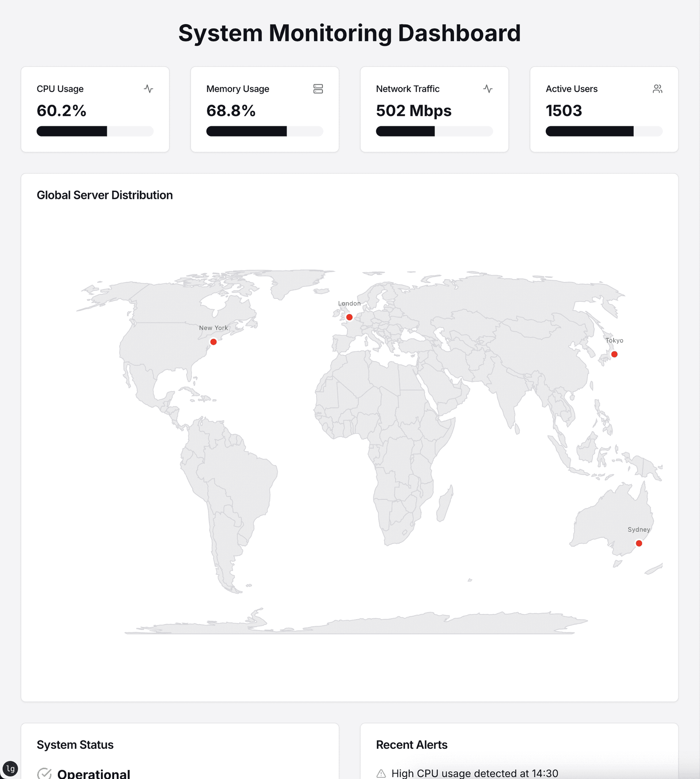Select the Sydney server marker
The image size is (700, 779).
(x=639, y=543)
